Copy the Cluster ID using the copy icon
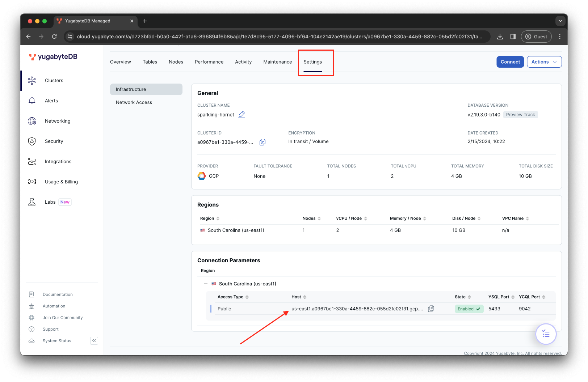 coord(262,142)
